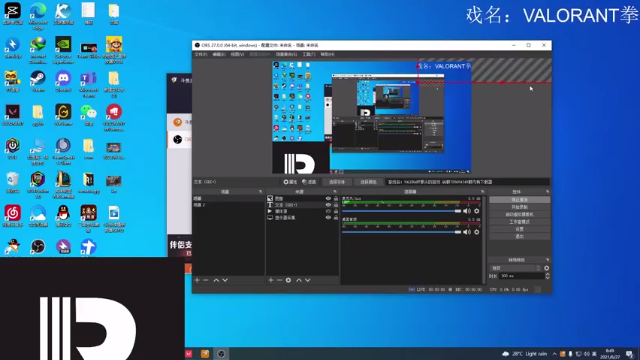Open the 编辑(E) menu in OBS
The height and width of the screenshot is (360, 640).
point(219,54)
